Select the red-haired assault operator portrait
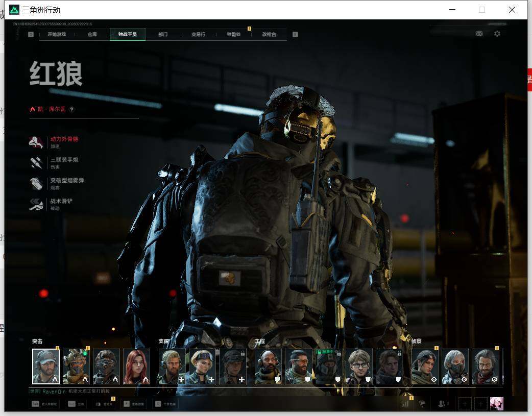The width and height of the screenshot is (532, 416). pyautogui.click(x=136, y=366)
